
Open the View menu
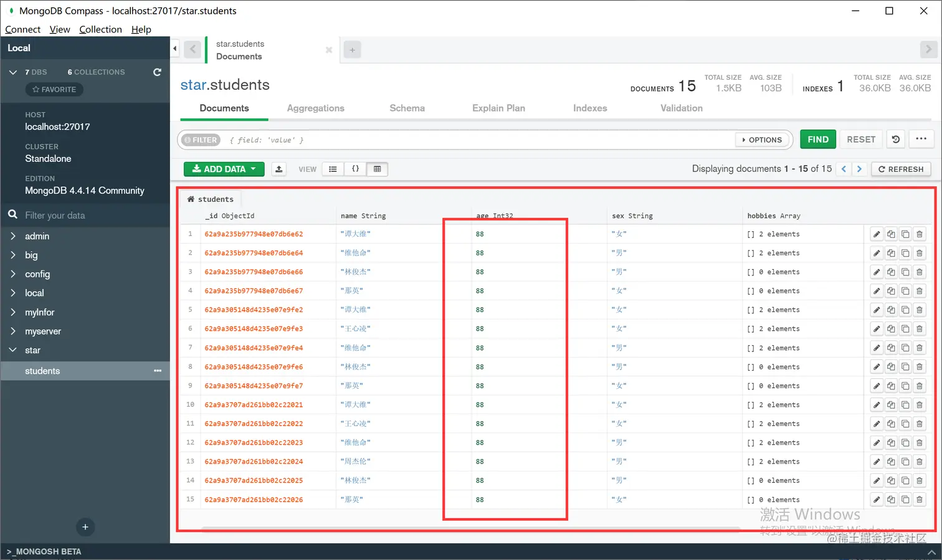60,29
